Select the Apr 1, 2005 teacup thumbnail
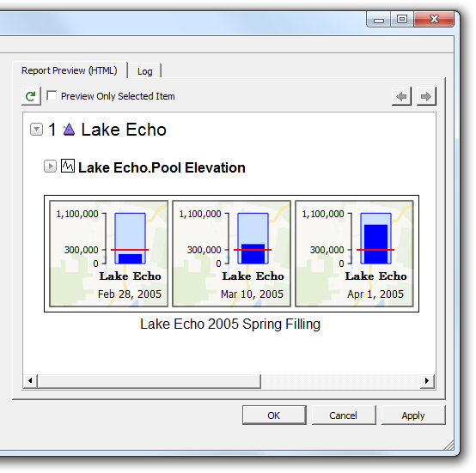 [x=354, y=253]
